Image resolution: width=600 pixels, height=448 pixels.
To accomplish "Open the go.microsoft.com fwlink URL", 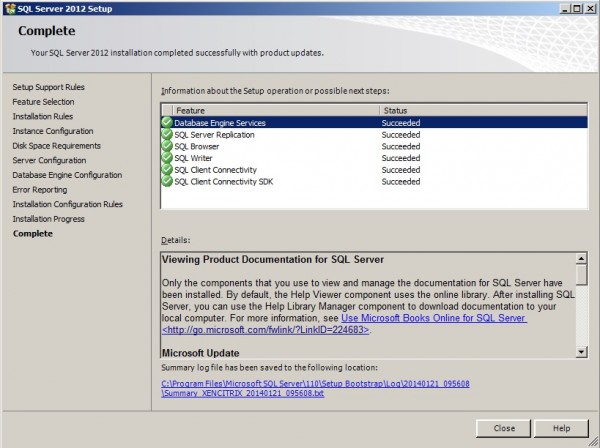I will [266, 330].
